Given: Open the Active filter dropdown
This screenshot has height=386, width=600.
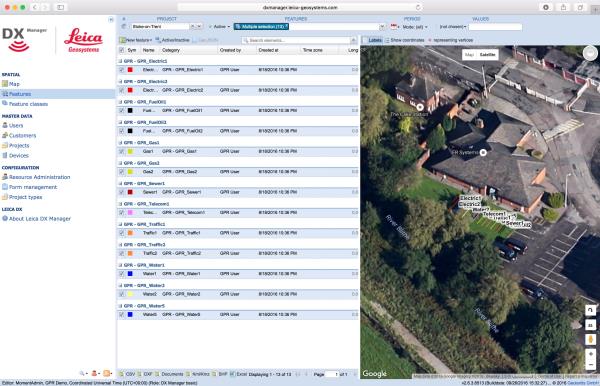Looking at the screenshot, I should point(222,26).
